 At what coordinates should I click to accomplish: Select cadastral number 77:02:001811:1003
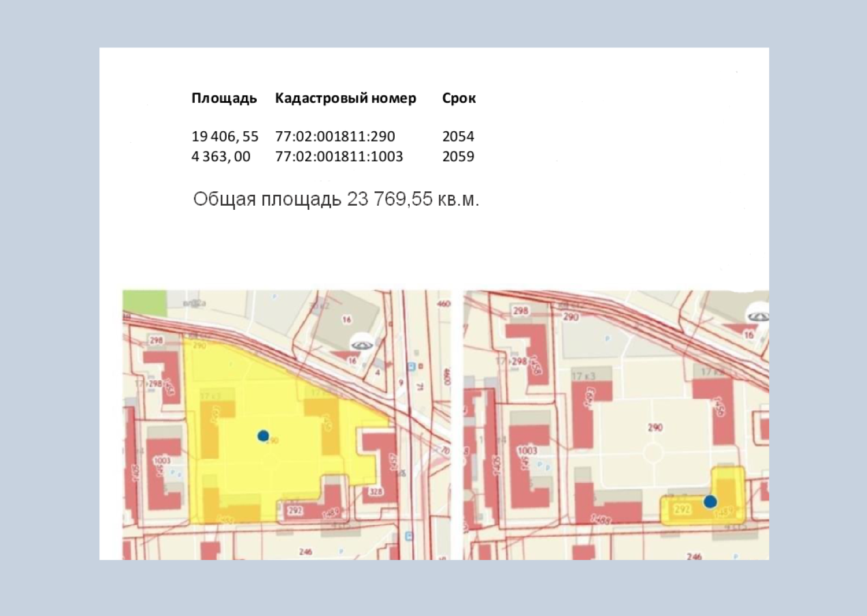pos(339,157)
